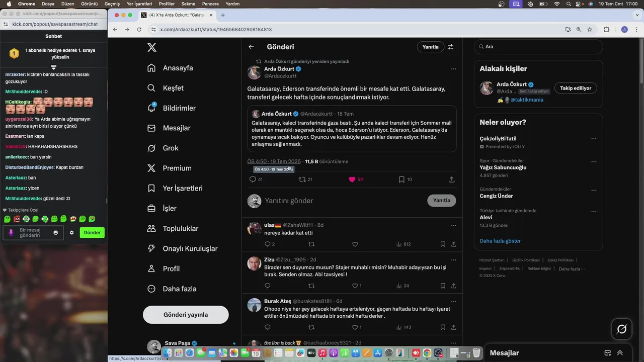The image size is (644, 362).
Task: Open Daha fazla footer menu
Action: click(572, 269)
